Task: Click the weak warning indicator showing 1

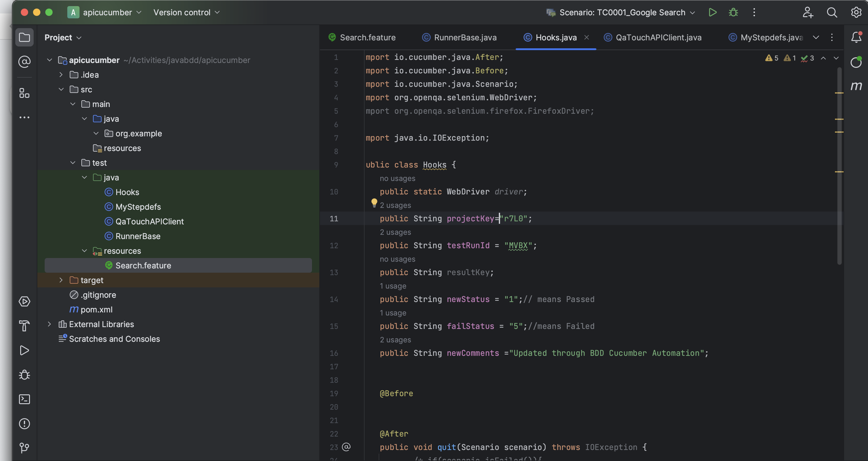Action: point(789,58)
